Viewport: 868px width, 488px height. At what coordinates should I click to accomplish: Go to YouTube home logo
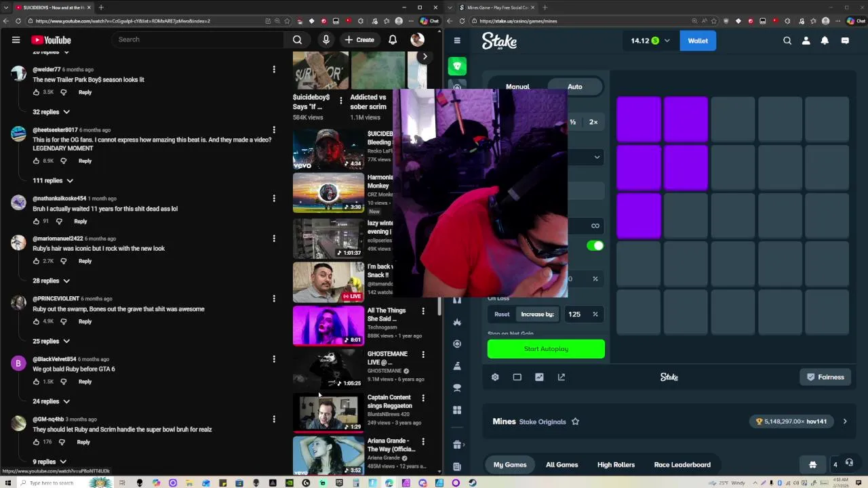51,40
